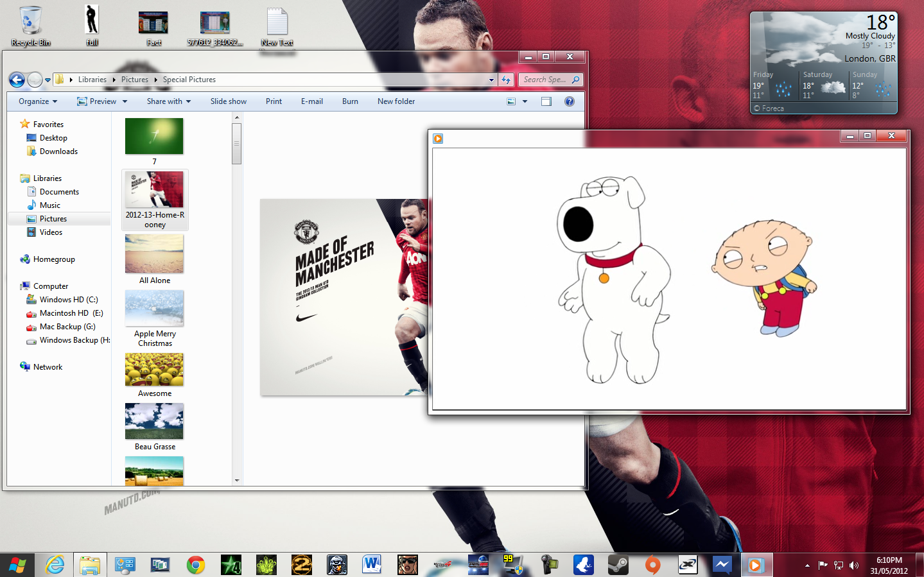
Task: Open the network tray icon
Action: coord(839,565)
